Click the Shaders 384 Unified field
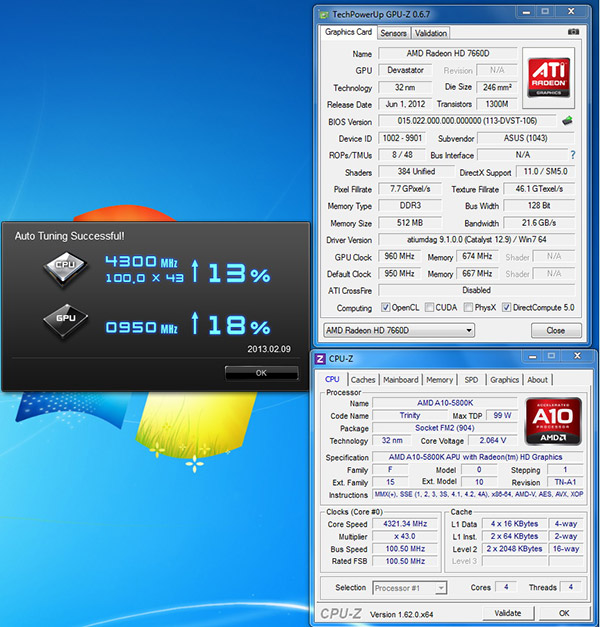600x627 pixels. coord(416,171)
